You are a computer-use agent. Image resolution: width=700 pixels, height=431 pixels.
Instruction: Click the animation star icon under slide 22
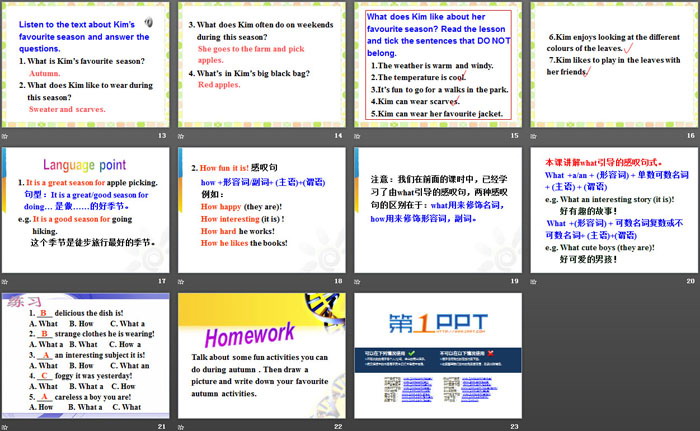[181, 427]
